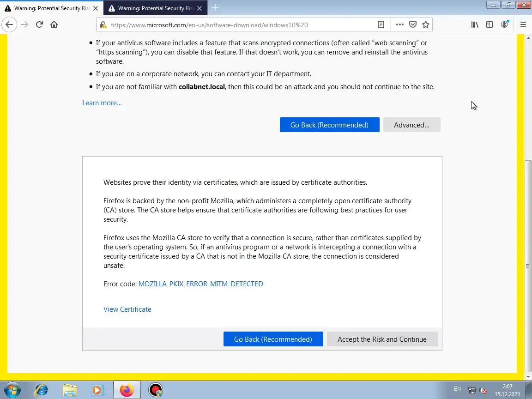Open the Firefox hamburger menu
Image resolution: width=532 pixels, height=399 pixels.
523,25
